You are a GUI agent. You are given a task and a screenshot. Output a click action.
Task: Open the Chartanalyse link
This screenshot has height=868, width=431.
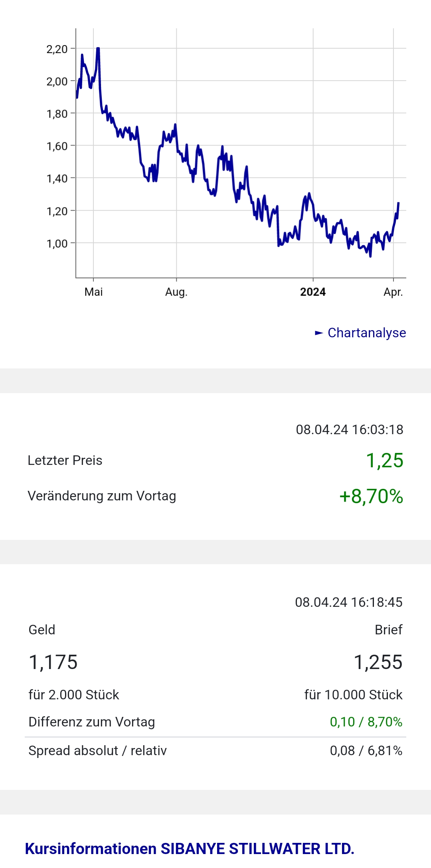click(x=366, y=333)
